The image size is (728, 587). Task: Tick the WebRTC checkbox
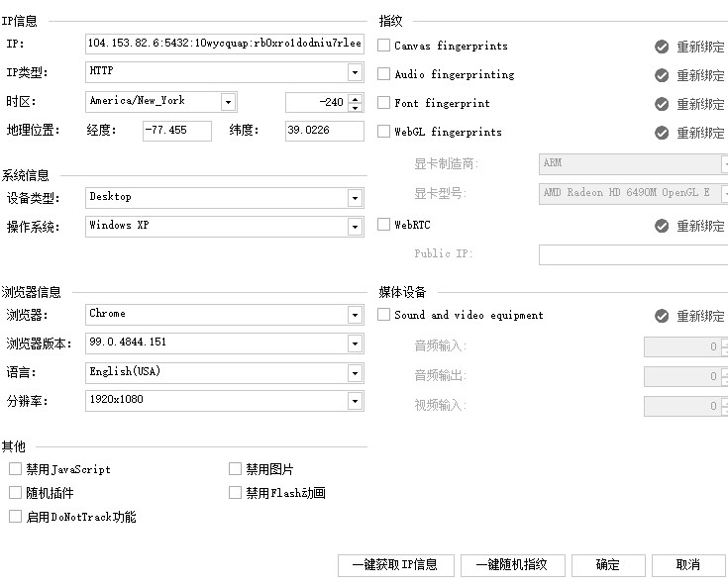pyautogui.click(x=383, y=225)
